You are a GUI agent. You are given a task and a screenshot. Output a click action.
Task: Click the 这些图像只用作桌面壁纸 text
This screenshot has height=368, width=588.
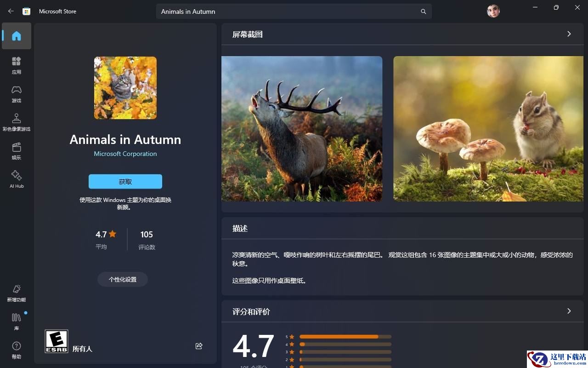click(x=269, y=281)
